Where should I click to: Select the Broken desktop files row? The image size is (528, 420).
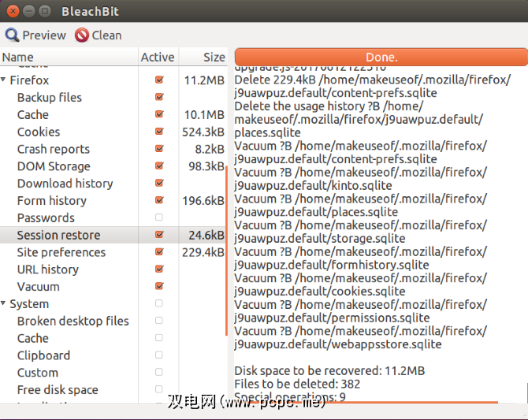click(x=113, y=321)
